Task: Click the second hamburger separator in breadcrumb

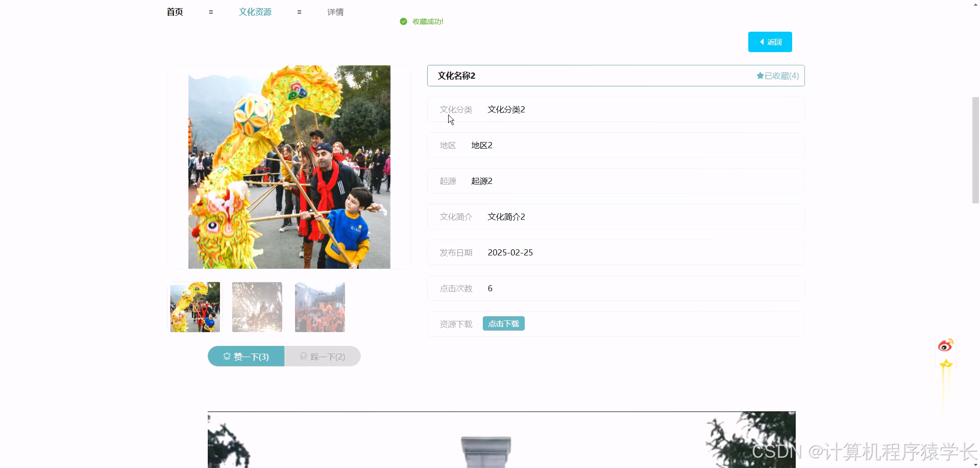Action: tap(299, 12)
